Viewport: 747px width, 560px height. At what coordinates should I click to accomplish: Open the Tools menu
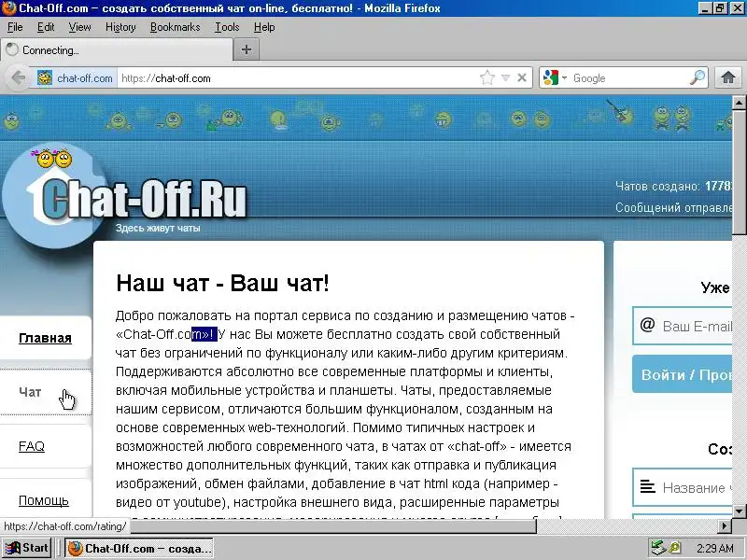click(x=227, y=27)
